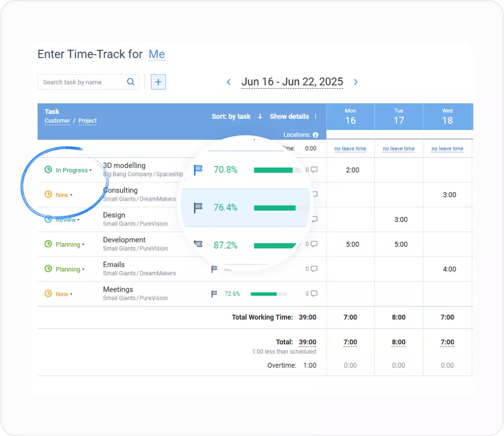
Task: Open the Me profile link
Action: coord(157,54)
